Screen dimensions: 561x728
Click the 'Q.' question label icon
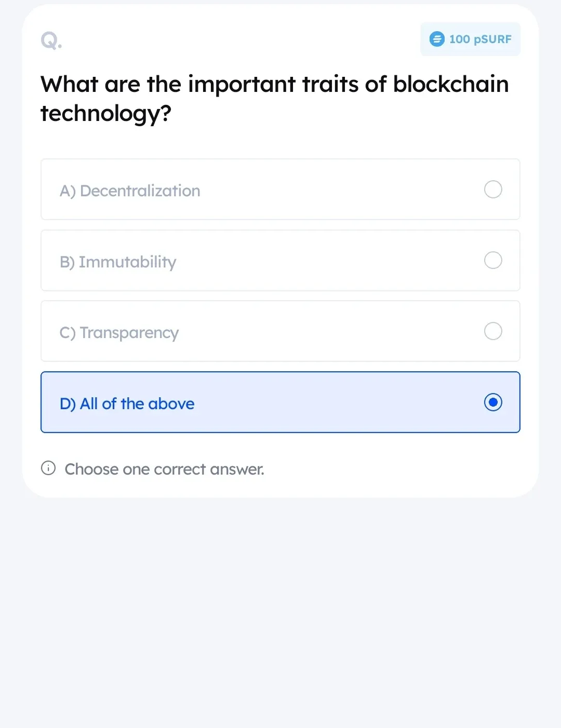51,40
